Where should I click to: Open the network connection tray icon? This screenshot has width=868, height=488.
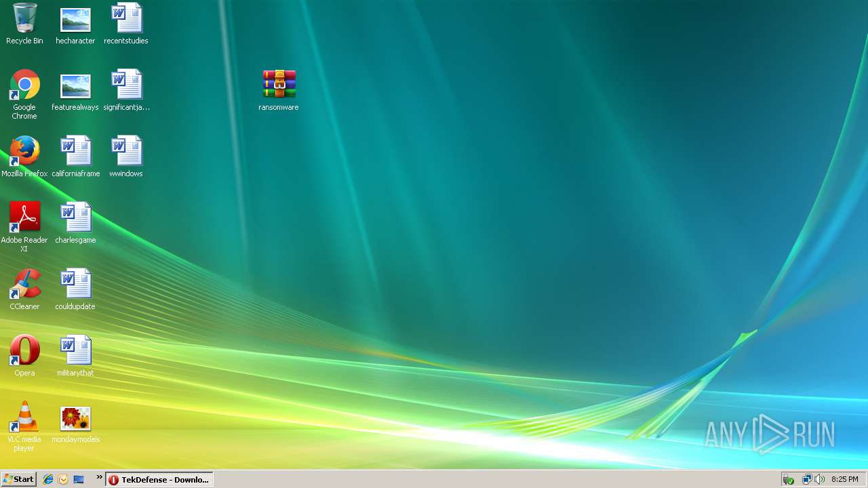coord(807,479)
